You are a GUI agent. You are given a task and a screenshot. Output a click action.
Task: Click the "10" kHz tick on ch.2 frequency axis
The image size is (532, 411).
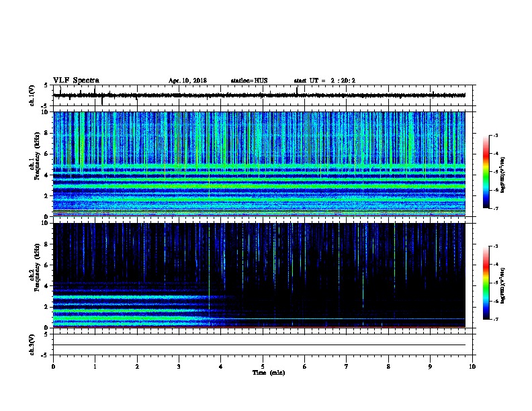point(46,223)
